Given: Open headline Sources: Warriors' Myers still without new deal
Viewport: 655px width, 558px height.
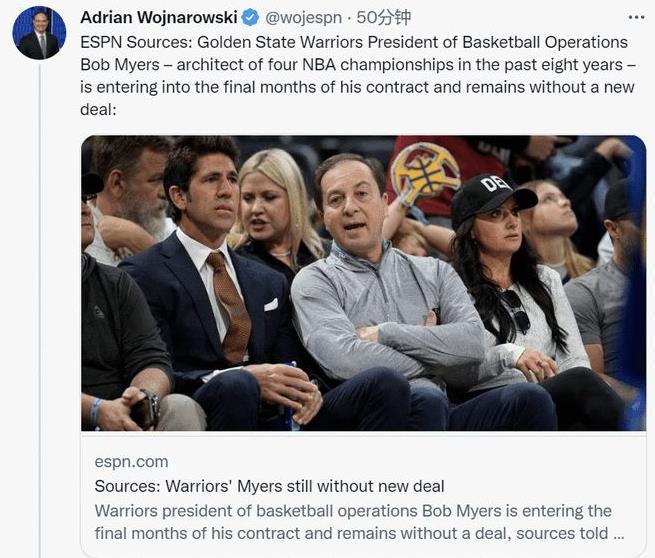Looking at the screenshot, I should (x=269, y=486).
